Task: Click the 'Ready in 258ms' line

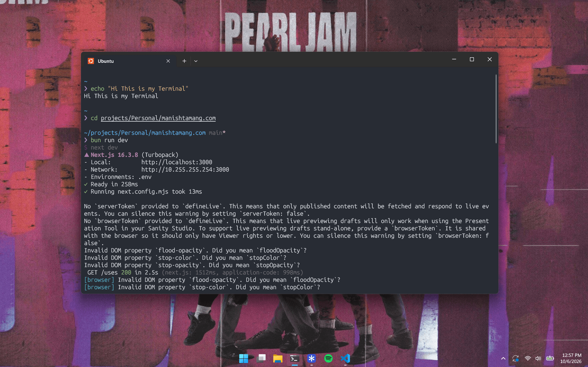Action: pos(114,184)
